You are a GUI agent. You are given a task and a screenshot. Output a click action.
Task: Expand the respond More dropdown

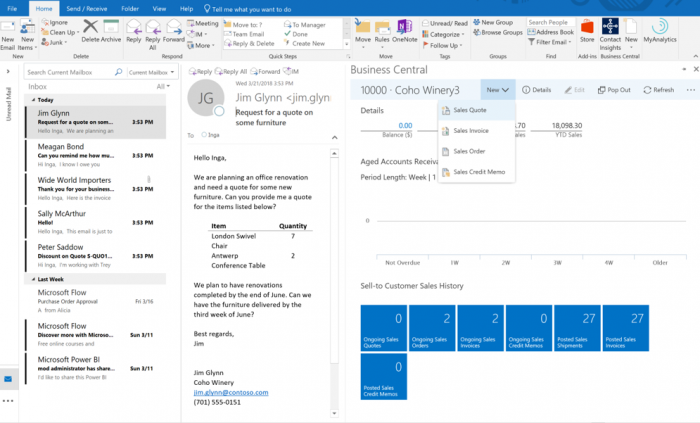click(201, 45)
